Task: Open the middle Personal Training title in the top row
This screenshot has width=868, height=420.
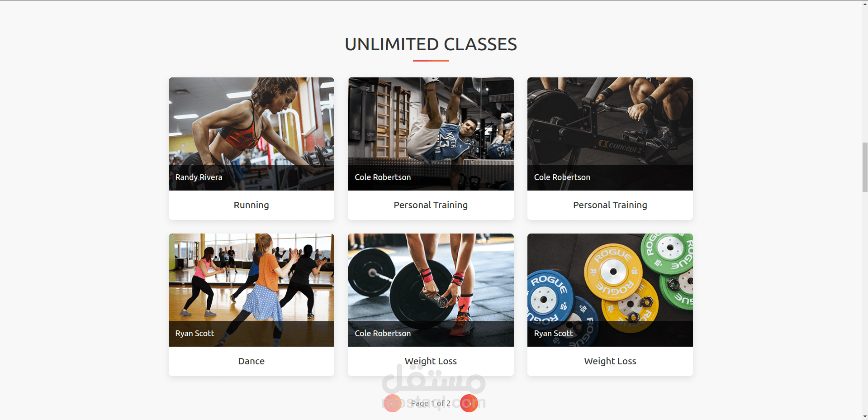Action: [431, 205]
